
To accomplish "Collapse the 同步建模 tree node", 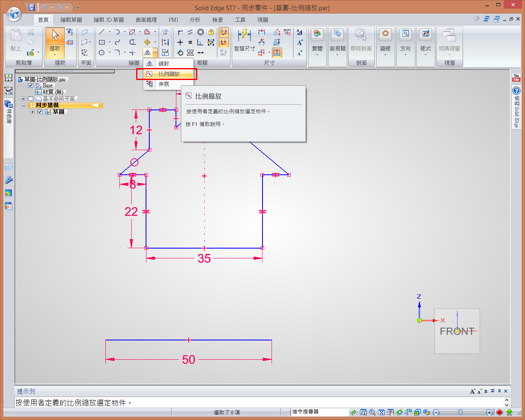I will [x=23, y=105].
